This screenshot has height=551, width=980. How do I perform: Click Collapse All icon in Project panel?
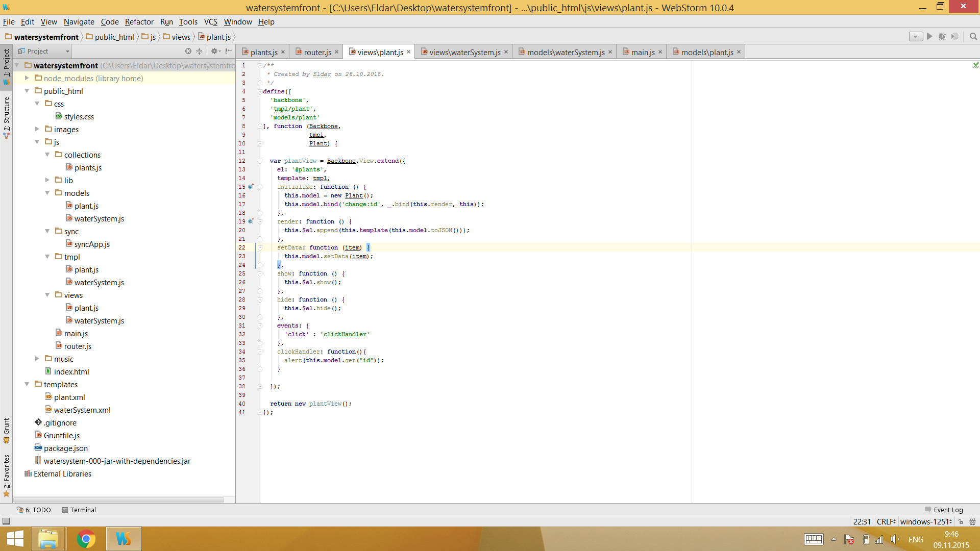tap(200, 51)
